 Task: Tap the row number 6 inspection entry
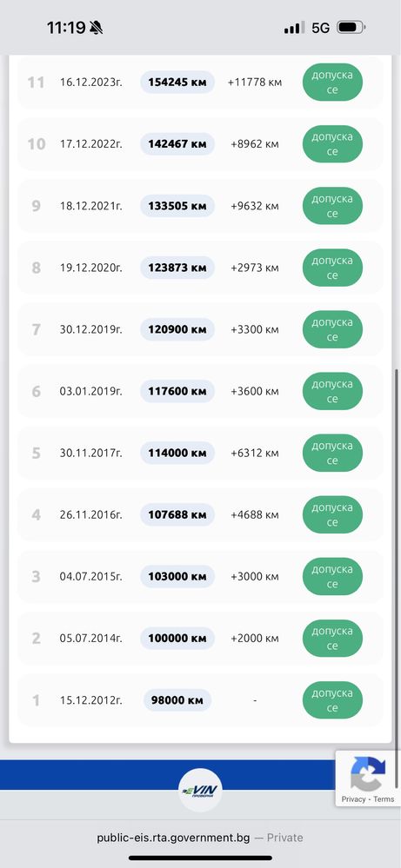(200, 391)
